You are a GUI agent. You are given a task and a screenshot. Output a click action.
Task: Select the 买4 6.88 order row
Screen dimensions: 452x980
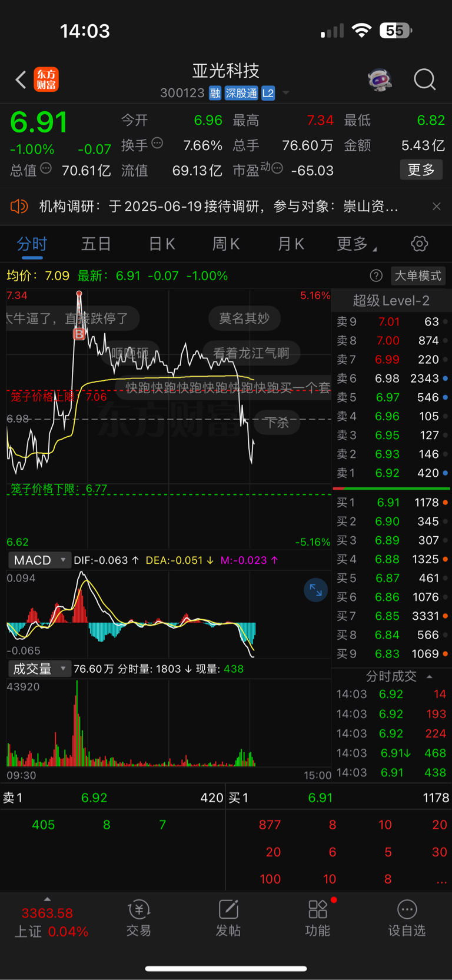391,559
